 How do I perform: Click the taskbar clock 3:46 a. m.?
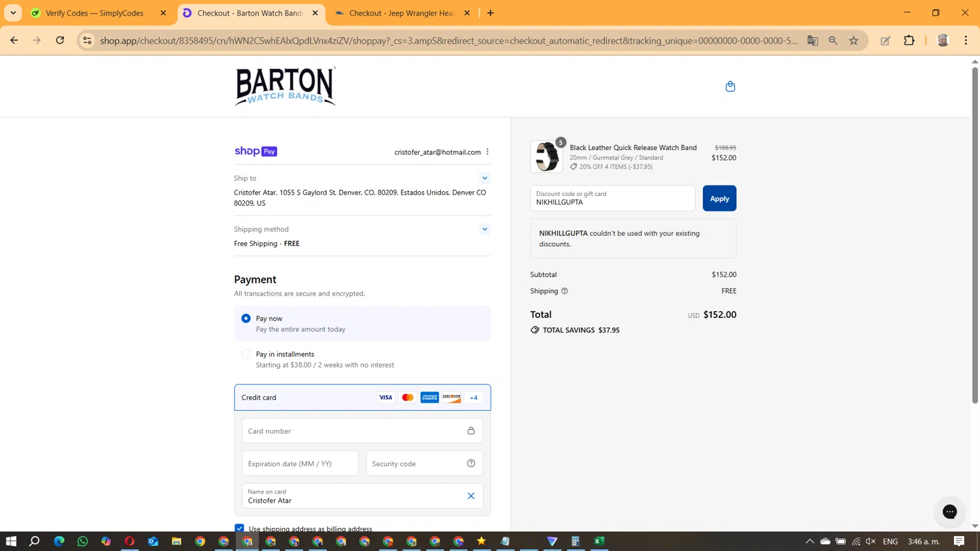(924, 541)
